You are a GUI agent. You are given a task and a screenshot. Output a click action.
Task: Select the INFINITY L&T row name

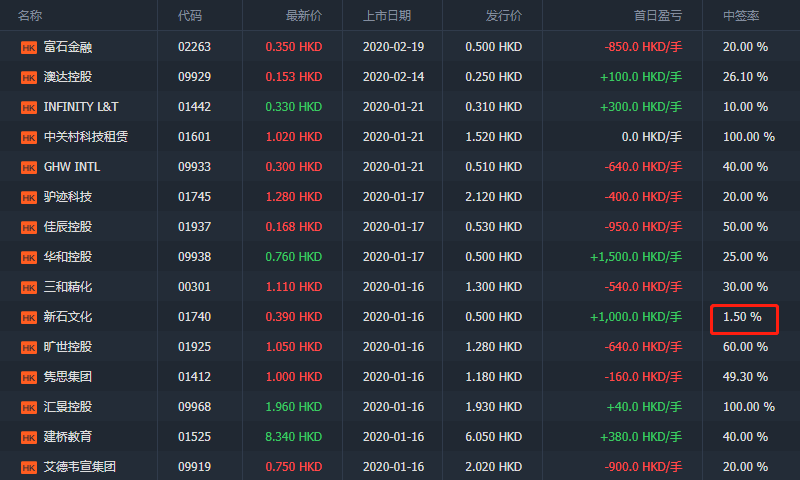pos(81,107)
